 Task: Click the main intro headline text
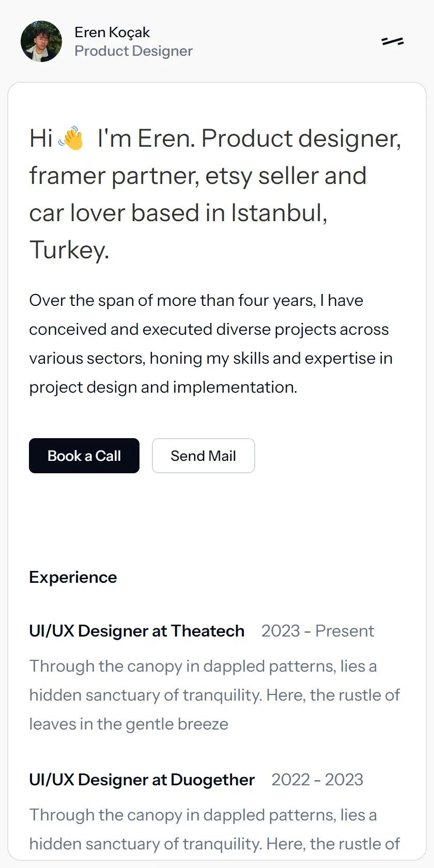[x=215, y=194]
